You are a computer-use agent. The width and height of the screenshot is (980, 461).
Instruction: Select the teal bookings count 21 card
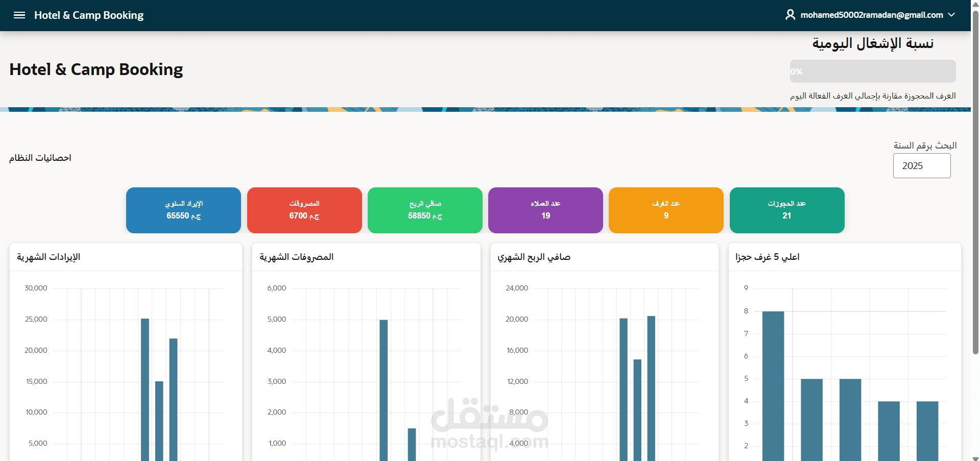click(787, 210)
